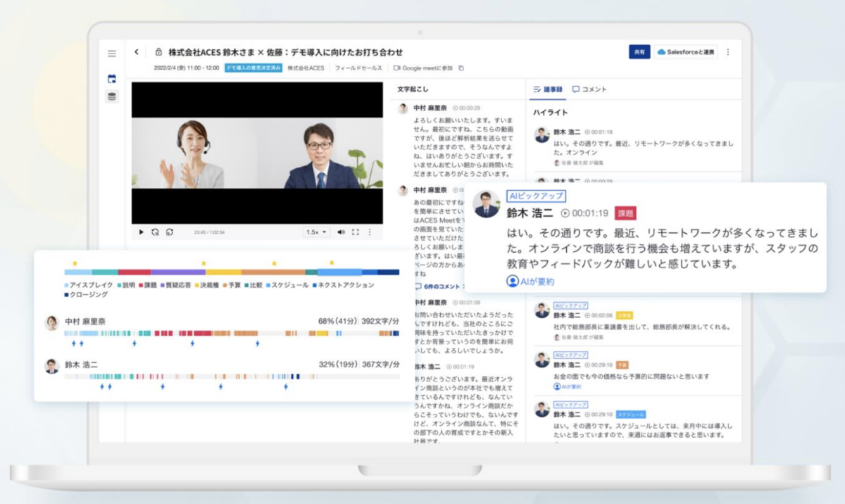Click the 共有 share button
Image resolution: width=845 pixels, height=504 pixels.
pyautogui.click(x=639, y=52)
